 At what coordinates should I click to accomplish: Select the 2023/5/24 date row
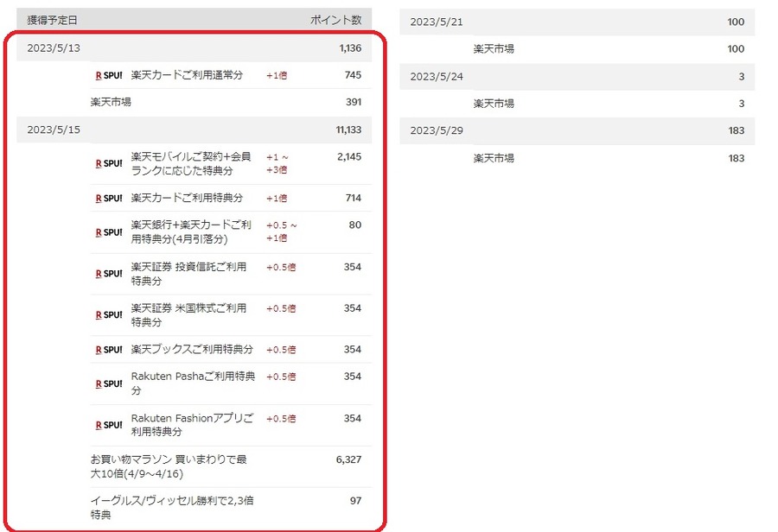(x=577, y=76)
